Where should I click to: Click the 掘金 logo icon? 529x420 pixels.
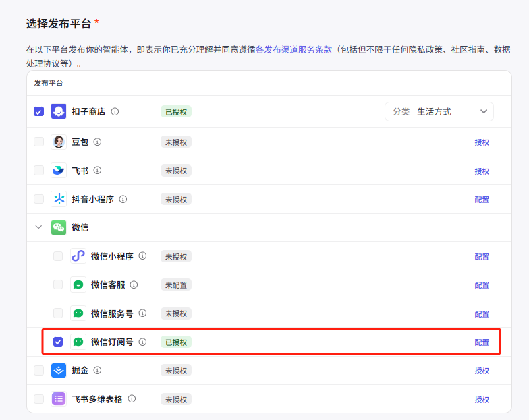pyautogui.click(x=59, y=370)
